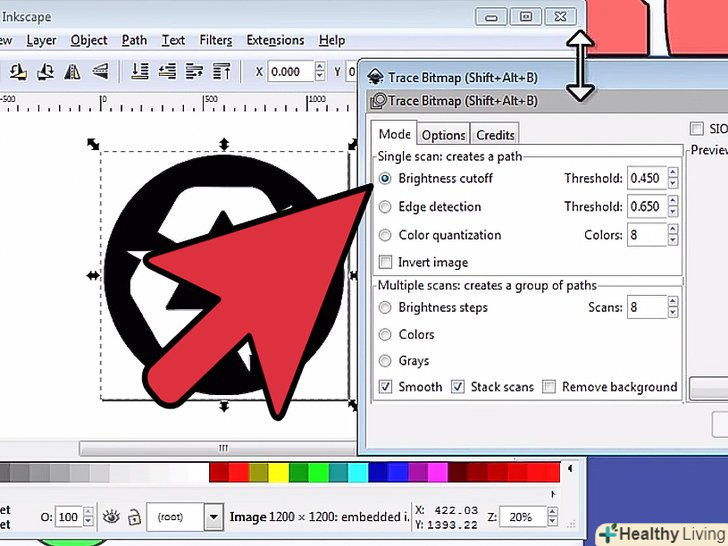Click the Colors count spinner arrows
728x546 pixels.
673,235
